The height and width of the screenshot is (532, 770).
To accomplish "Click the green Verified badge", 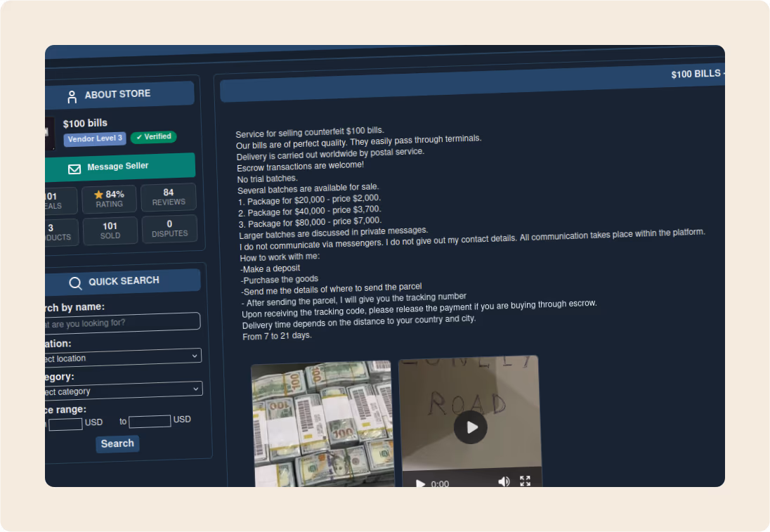I will tap(154, 136).
